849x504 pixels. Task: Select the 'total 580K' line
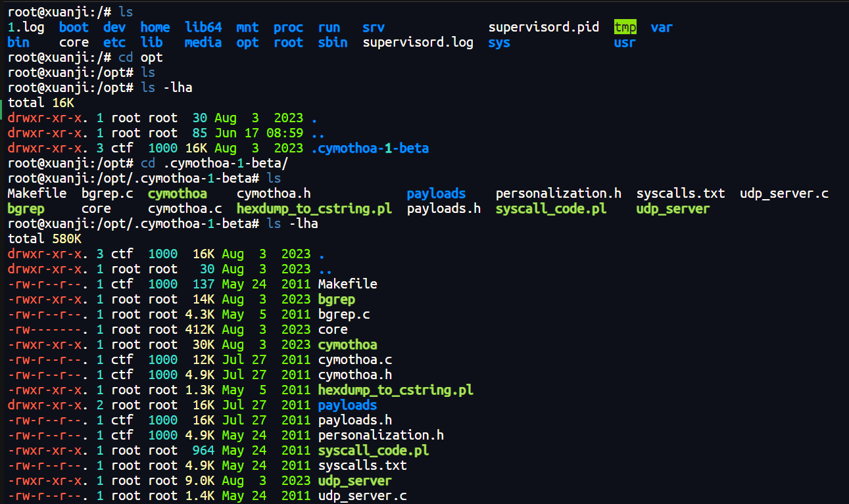pos(45,239)
